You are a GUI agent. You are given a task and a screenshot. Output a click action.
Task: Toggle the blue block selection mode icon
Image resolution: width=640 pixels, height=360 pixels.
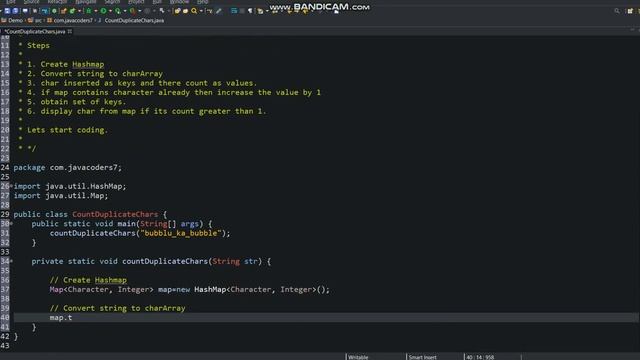[234, 11]
